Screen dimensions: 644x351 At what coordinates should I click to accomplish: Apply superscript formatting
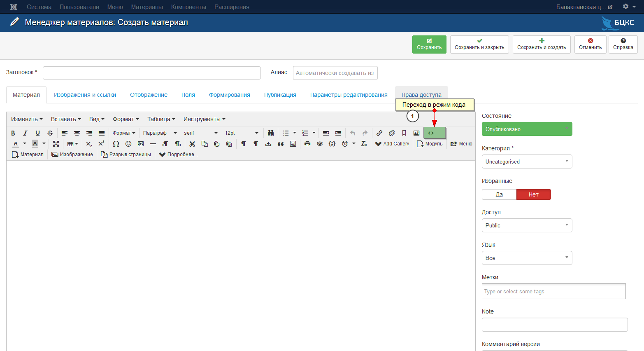click(x=101, y=144)
